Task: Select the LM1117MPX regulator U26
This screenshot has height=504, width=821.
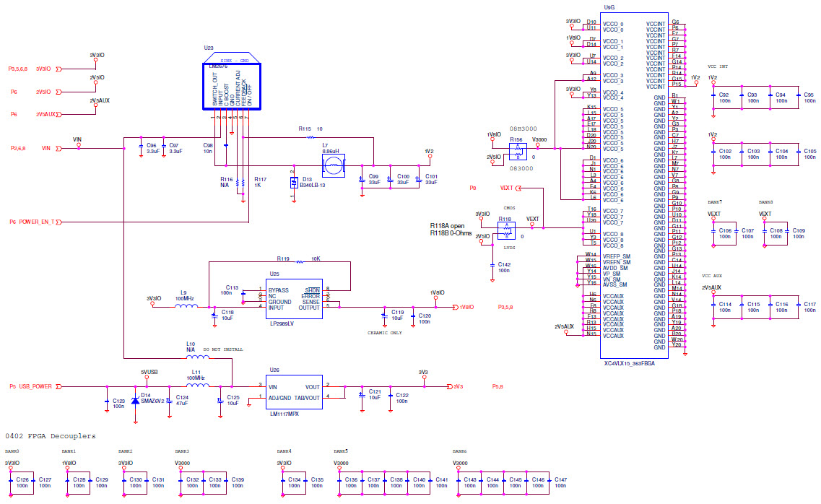Action: [292, 392]
